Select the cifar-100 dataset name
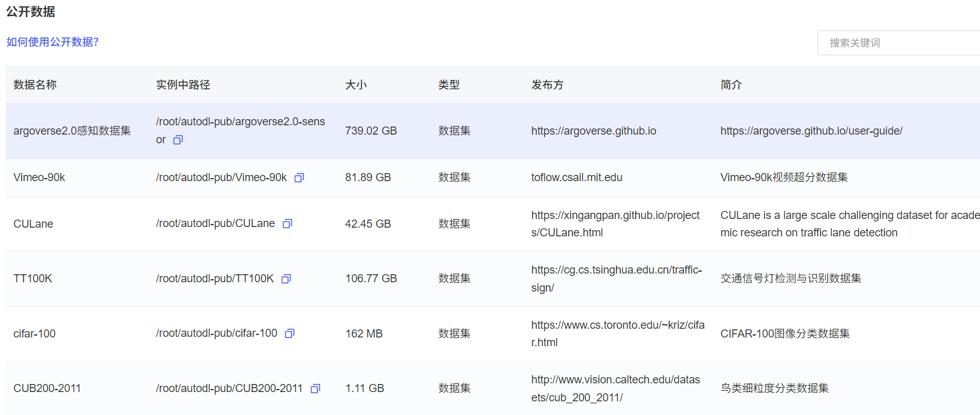The height and width of the screenshot is (415, 980). pyautogui.click(x=35, y=334)
